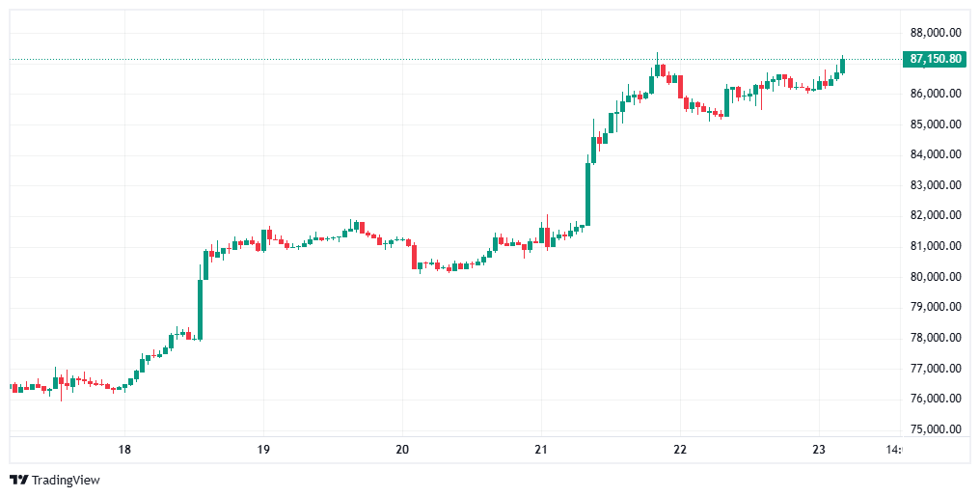Select the 77,000.00 price axis label

[936, 369]
